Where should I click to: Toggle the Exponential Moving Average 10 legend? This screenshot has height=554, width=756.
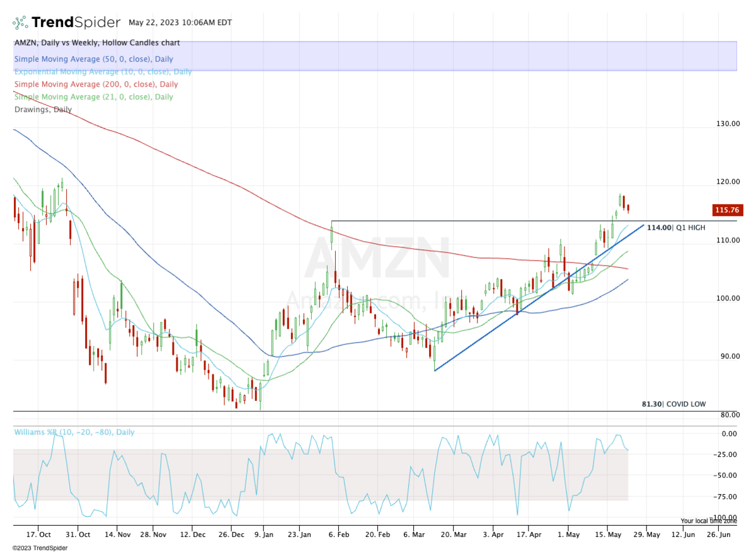103,72
